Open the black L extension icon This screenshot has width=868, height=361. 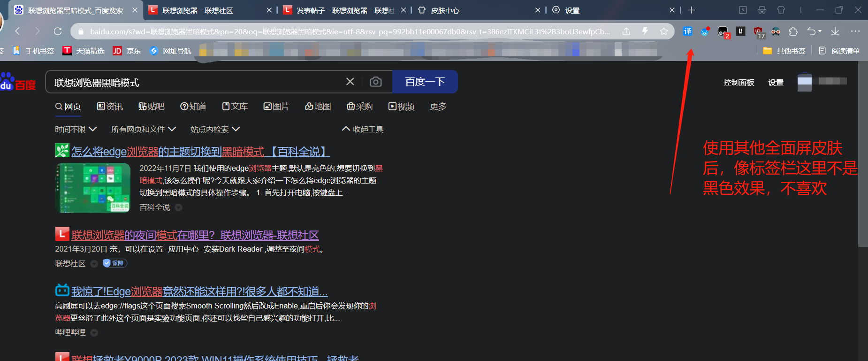coord(740,31)
